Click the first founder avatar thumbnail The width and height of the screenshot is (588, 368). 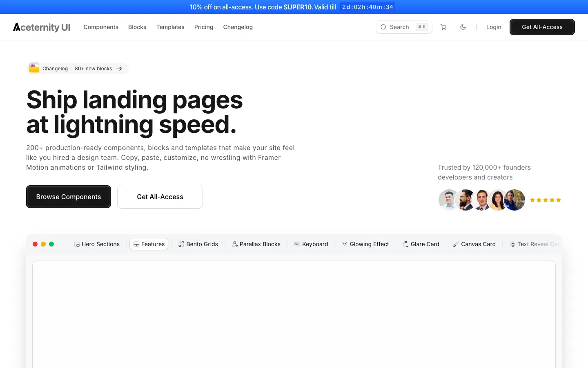(x=448, y=200)
